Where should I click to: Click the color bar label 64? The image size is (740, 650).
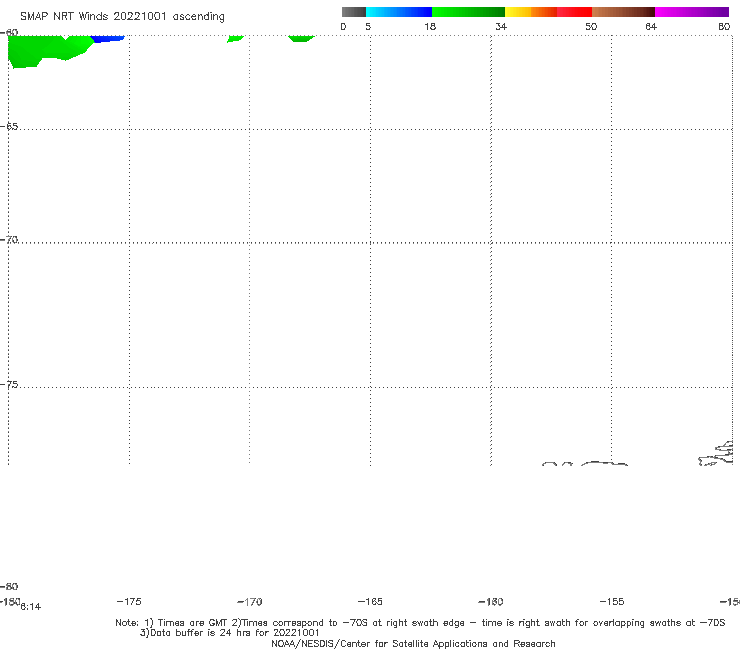coord(651,26)
